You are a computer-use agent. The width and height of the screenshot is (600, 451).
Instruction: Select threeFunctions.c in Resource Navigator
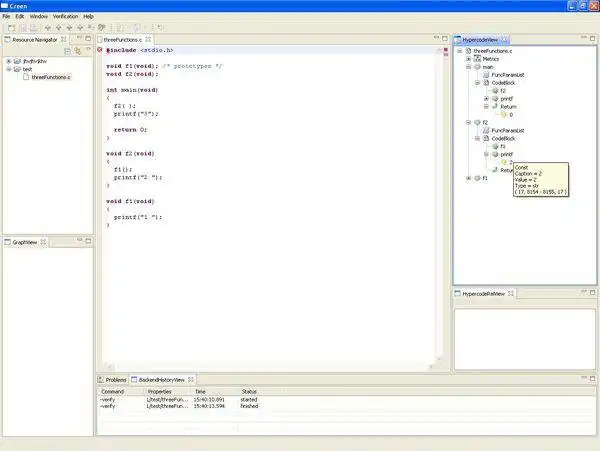point(51,77)
